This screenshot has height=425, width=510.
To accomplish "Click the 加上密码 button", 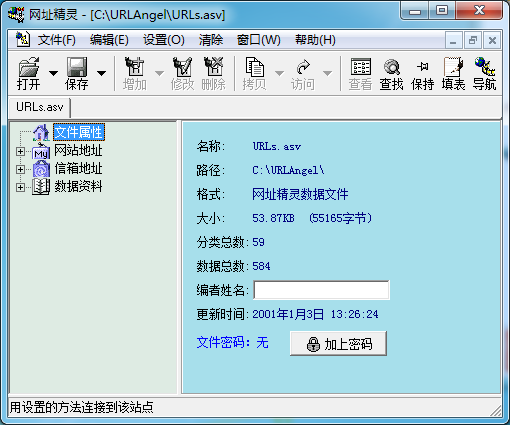I will pyautogui.click(x=338, y=344).
